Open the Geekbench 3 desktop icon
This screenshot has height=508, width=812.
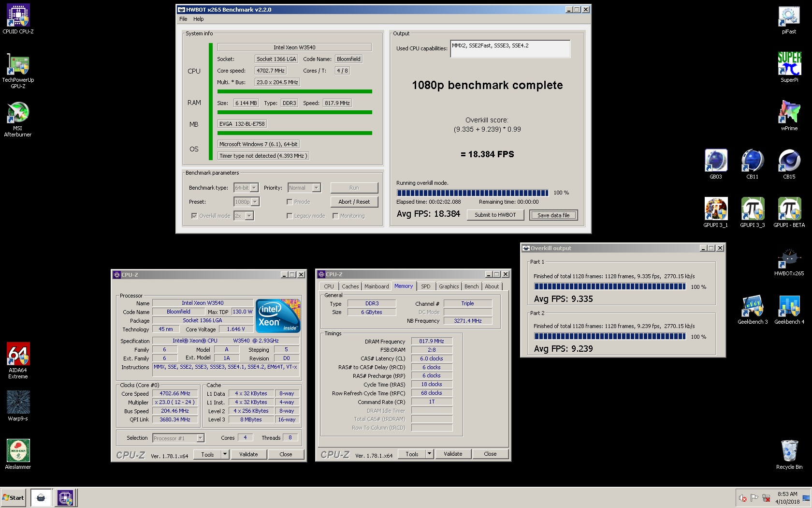coord(753,309)
